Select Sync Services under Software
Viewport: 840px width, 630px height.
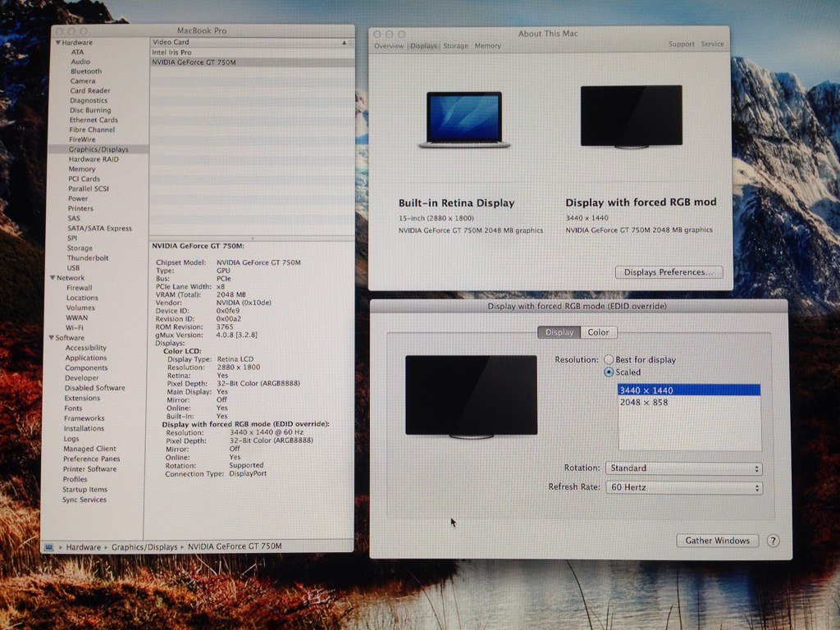(84, 500)
